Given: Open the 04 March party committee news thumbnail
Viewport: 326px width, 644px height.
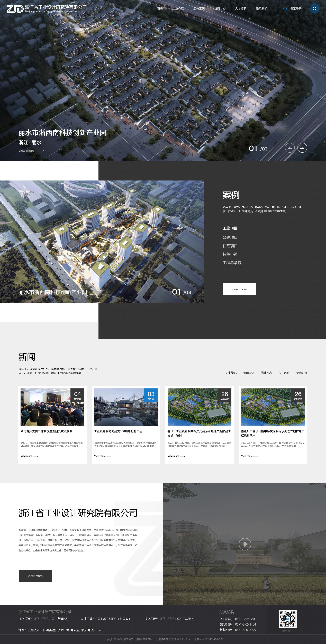Looking at the screenshot, I should [x=52, y=407].
